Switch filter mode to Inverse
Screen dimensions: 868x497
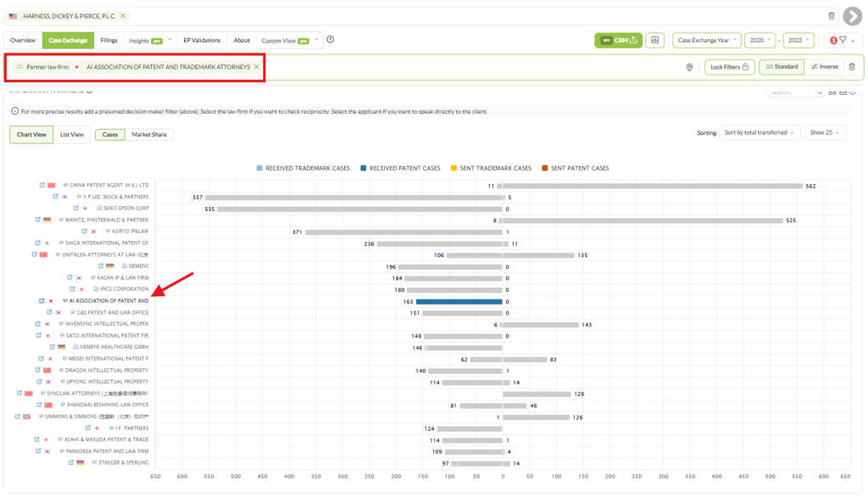(824, 67)
